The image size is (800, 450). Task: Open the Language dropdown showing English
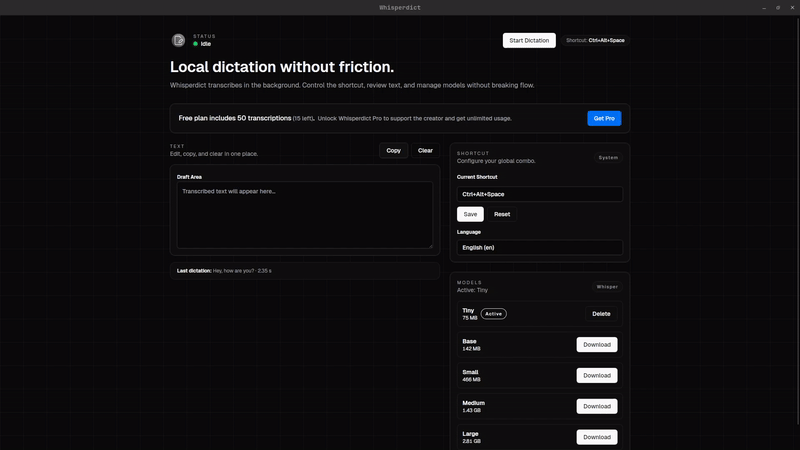[x=540, y=247]
